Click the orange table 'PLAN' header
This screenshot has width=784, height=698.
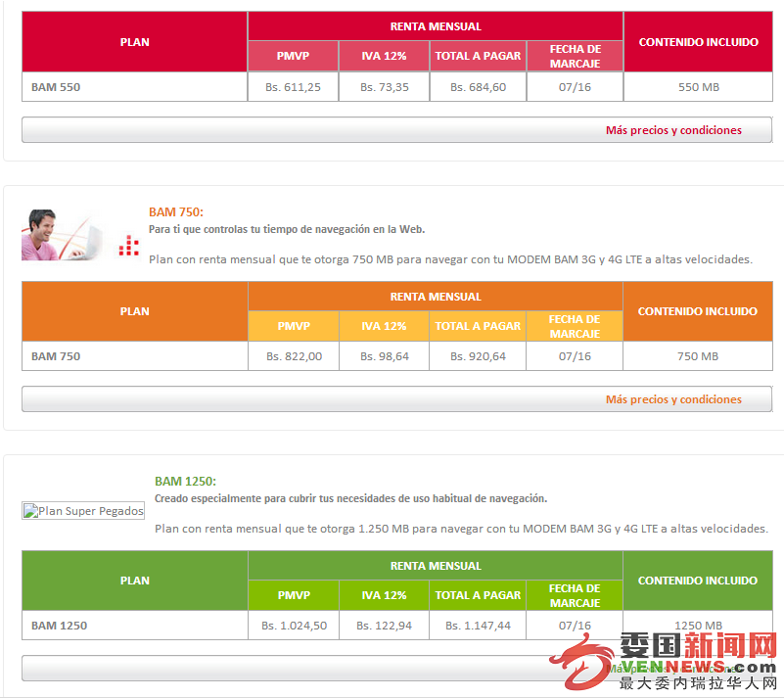click(134, 311)
